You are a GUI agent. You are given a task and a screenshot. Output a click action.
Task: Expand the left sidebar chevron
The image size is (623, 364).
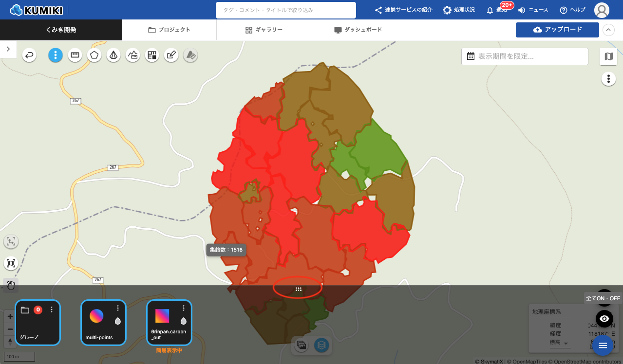(8, 49)
